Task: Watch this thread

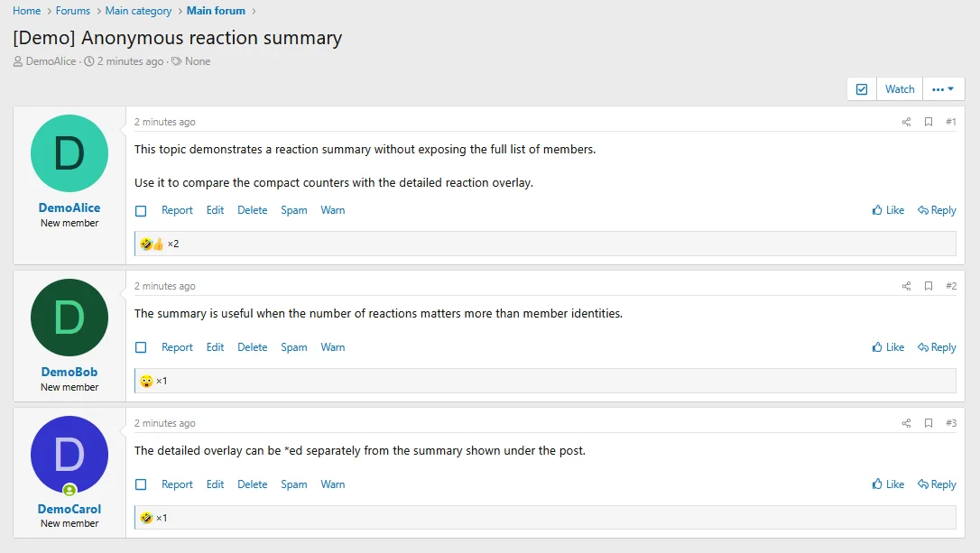Action: click(x=900, y=89)
